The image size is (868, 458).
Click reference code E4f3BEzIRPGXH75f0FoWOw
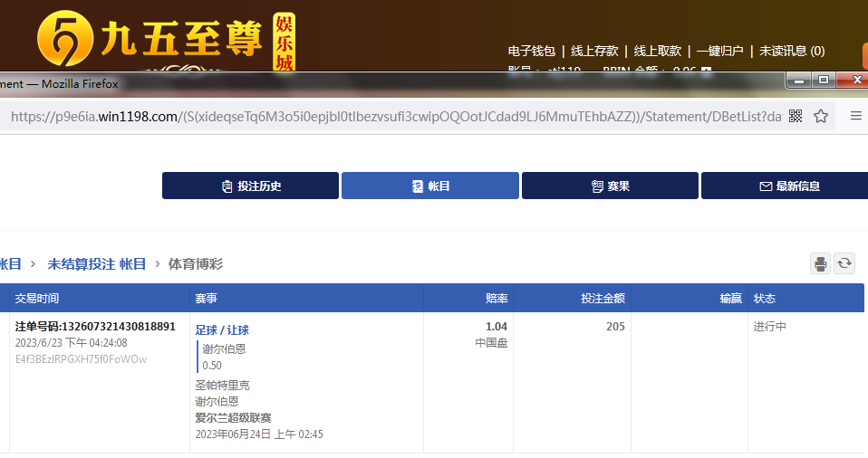(x=81, y=359)
